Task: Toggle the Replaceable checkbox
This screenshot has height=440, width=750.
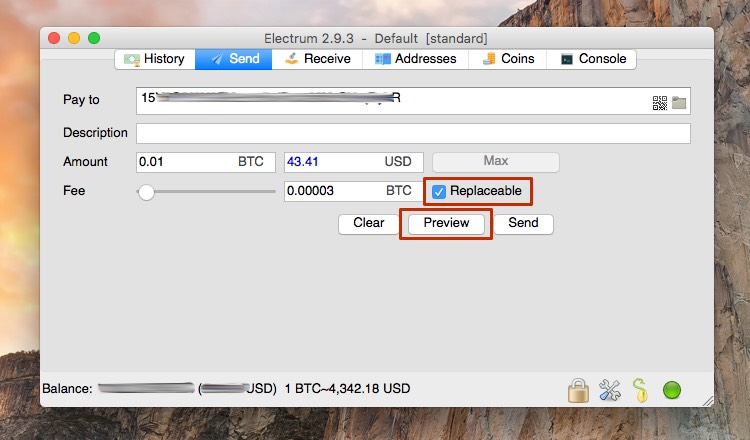Action: [439, 191]
